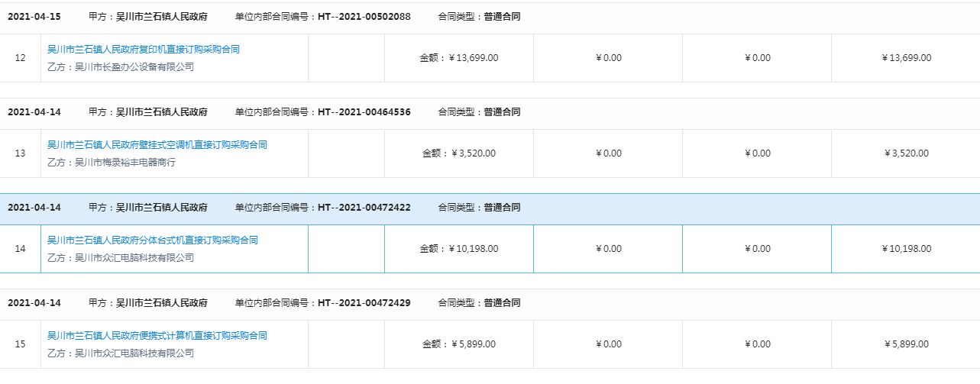Screen dimensions: 980x384
Task: Select row number 15 cell
Action: pos(21,344)
